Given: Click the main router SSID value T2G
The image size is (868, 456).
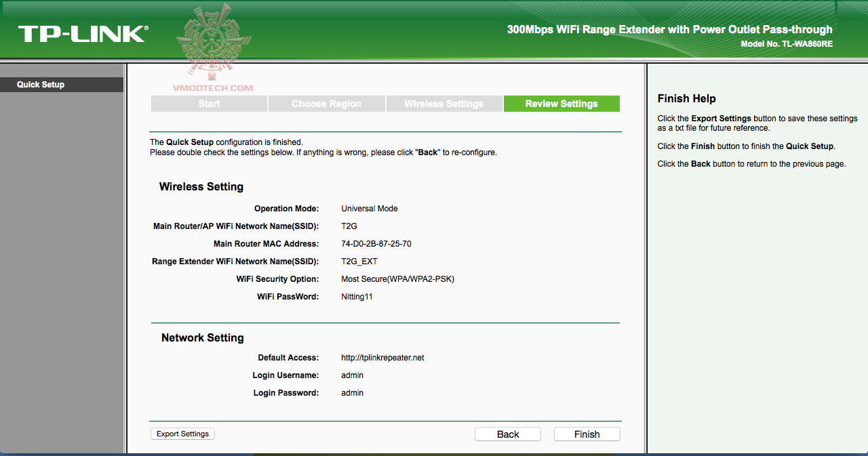Looking at the screenshot, I should [349, 226].
